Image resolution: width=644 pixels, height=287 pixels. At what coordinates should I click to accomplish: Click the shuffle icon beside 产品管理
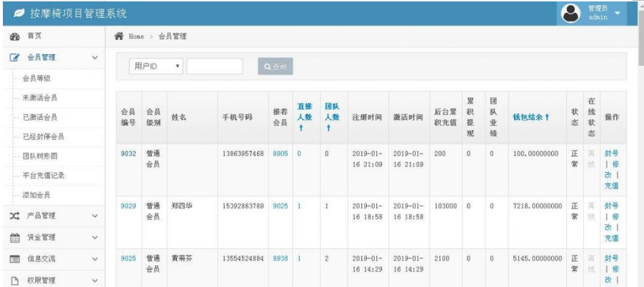[15, 216]
